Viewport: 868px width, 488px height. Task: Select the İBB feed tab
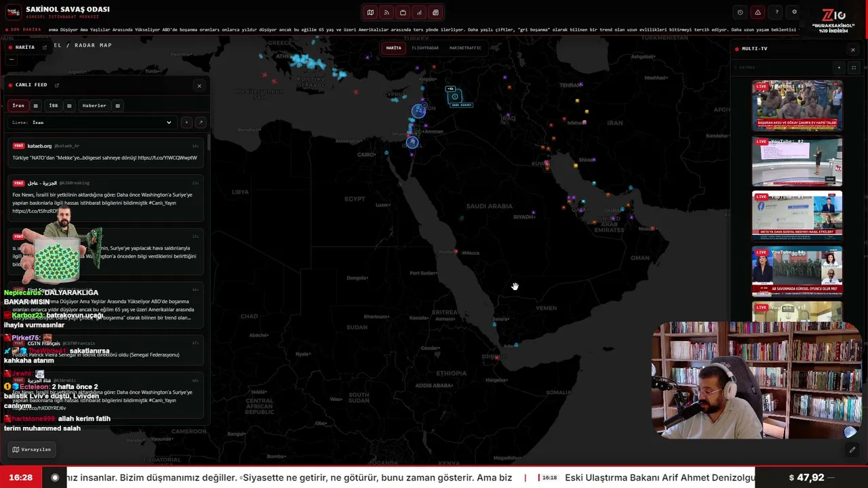54,106
